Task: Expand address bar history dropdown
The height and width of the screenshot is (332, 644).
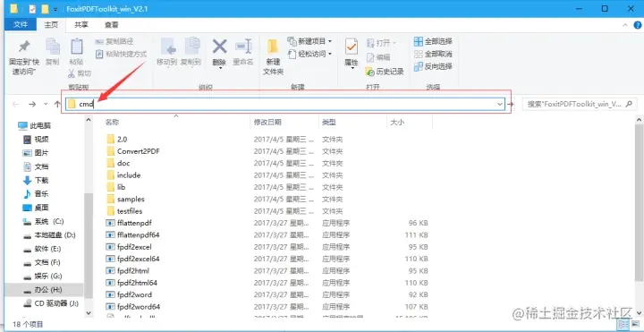Action: click(x=500, y=105)
